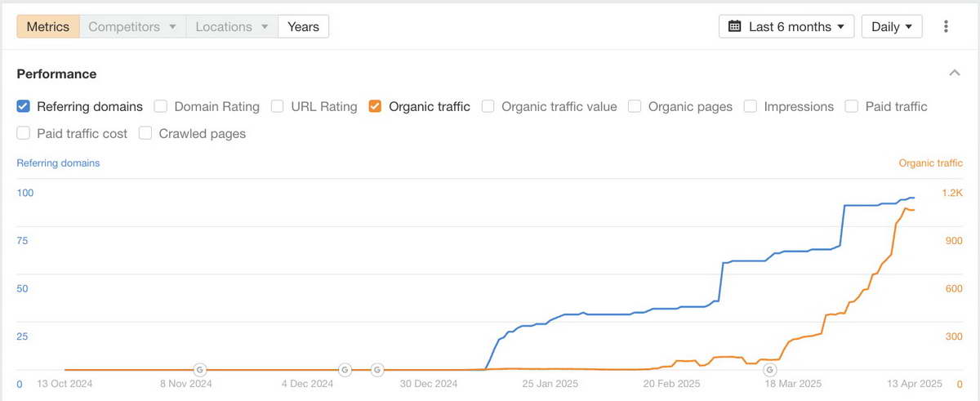This screenshot has width=980, height=401.
Task: Click the calendar icon in date range
Action: click(734, 26)
